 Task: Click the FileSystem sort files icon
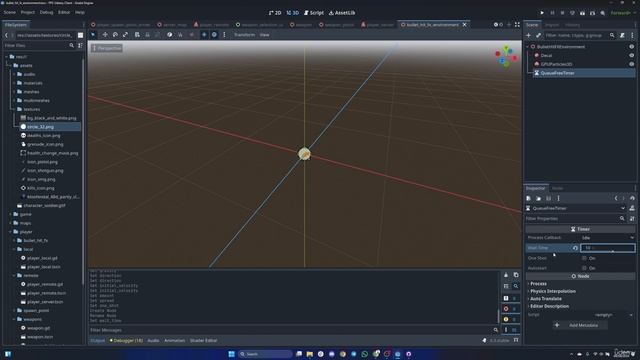(80, 45)
